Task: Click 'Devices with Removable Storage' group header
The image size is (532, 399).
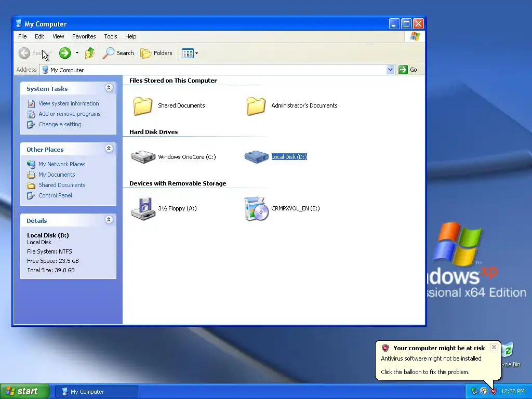Action: point(178,183)
